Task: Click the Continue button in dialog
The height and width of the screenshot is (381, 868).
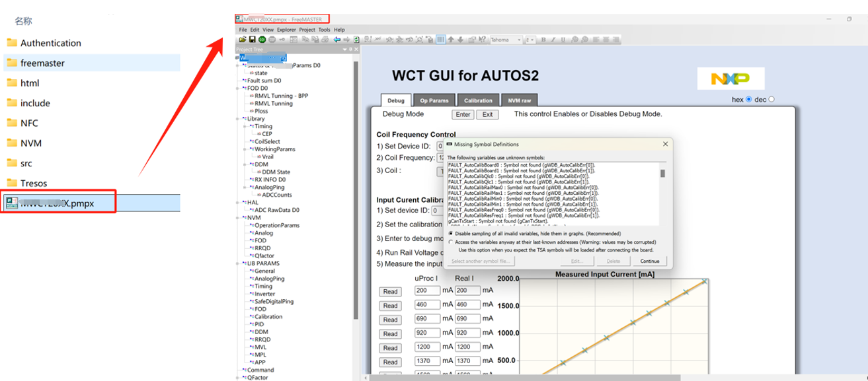Action: pyautogui.click(x=649, y=261)
